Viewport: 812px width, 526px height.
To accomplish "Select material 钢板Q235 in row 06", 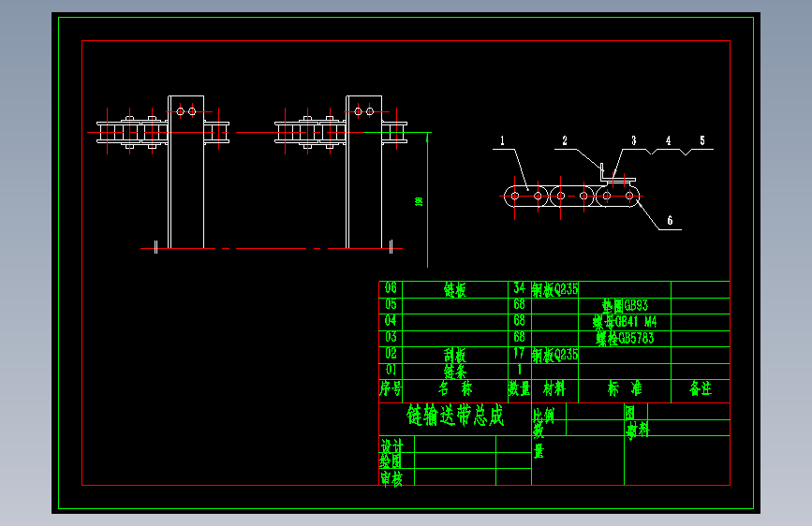I will pyautogui.click(x=554, y=289).
